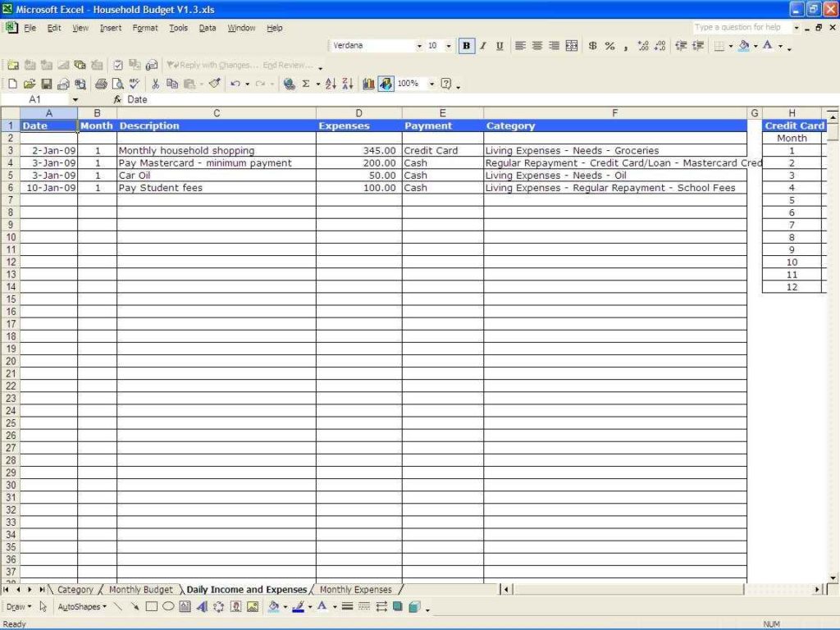840x630 pixels.
Task: Insert Clip Art from the Drawing toolbar
Action: (x=236, y=607)
